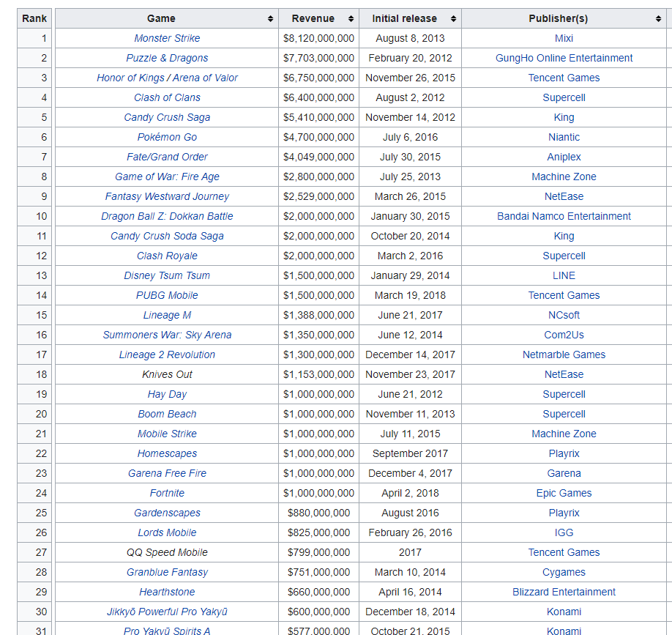This screenshot has width=672, height=635.
Task: Click the Homescapes link
Action: tap(167, 453)
